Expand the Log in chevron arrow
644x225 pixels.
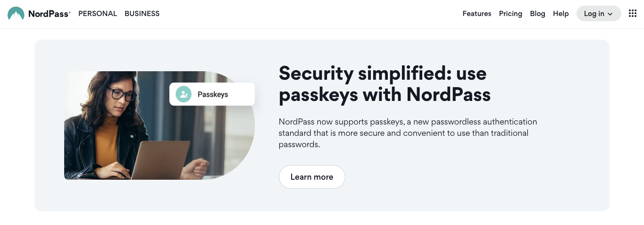610,14
